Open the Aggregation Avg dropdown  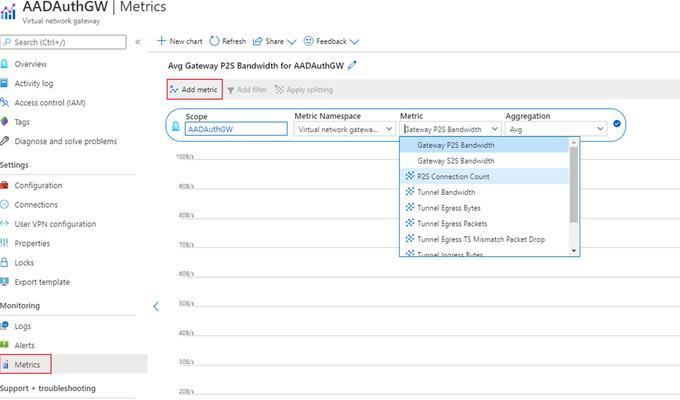click(x=556, y=129)
